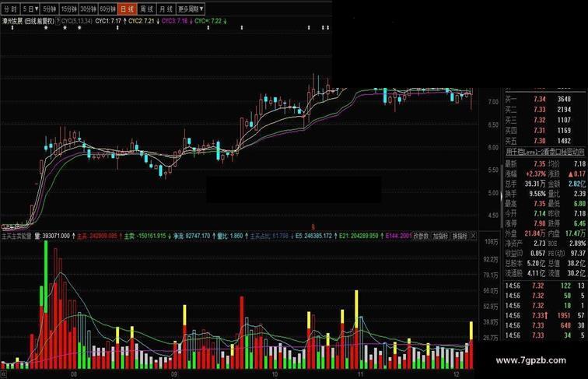Click the 总股本 5.20亿 value

coord(536,263)
